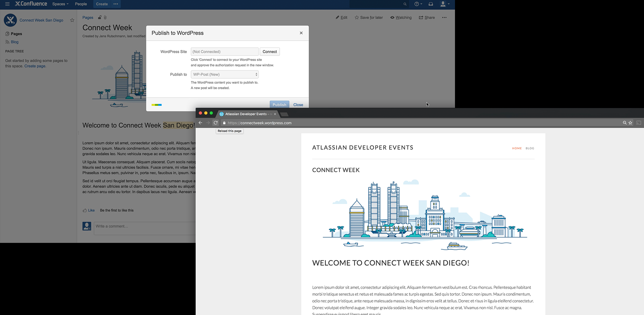Viewport: 644px width, 315px height.
Task: Open Home in the WordPress site menu
Action: 517,148
